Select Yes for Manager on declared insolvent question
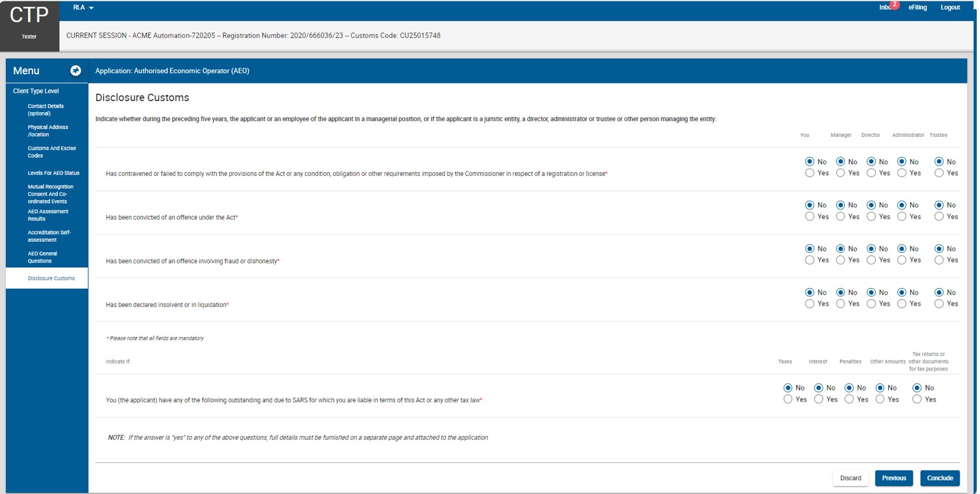 (x=840, y=304)
